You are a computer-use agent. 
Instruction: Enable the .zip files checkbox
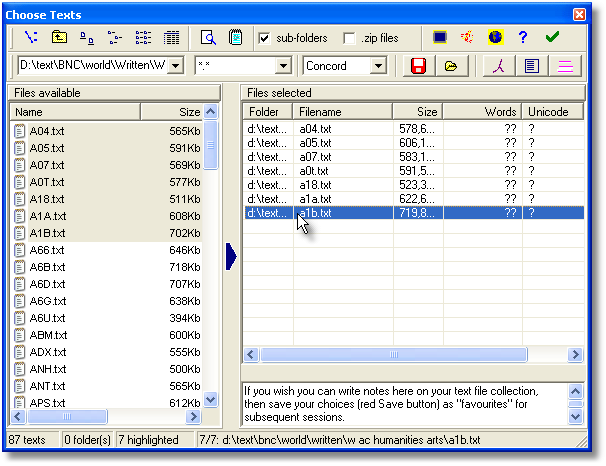pos(349,38)
